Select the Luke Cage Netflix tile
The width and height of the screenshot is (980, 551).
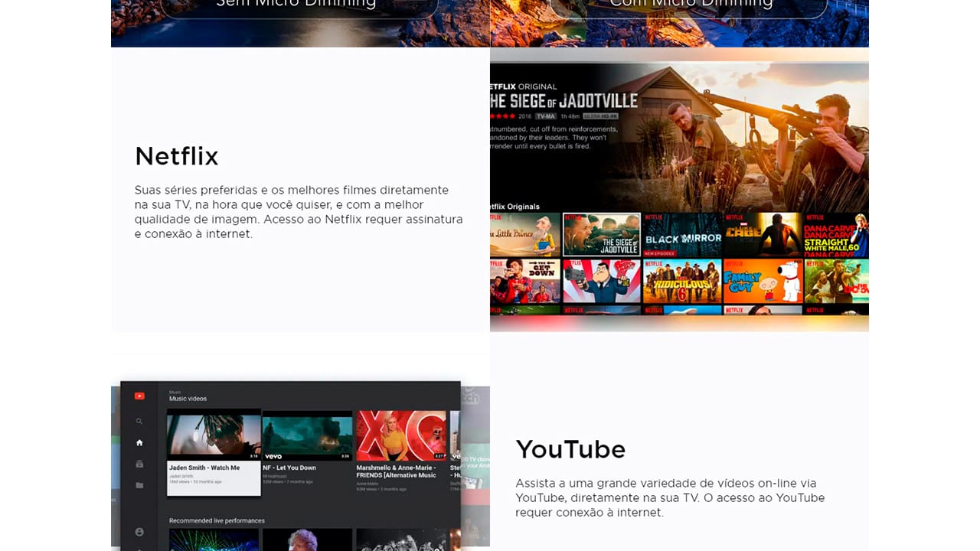(763, 234)
